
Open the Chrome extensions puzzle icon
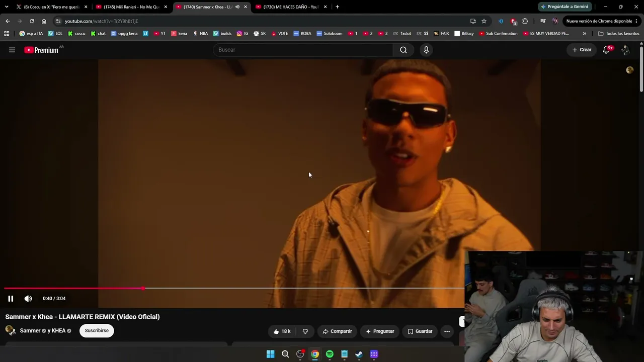(x=525, y=21)
